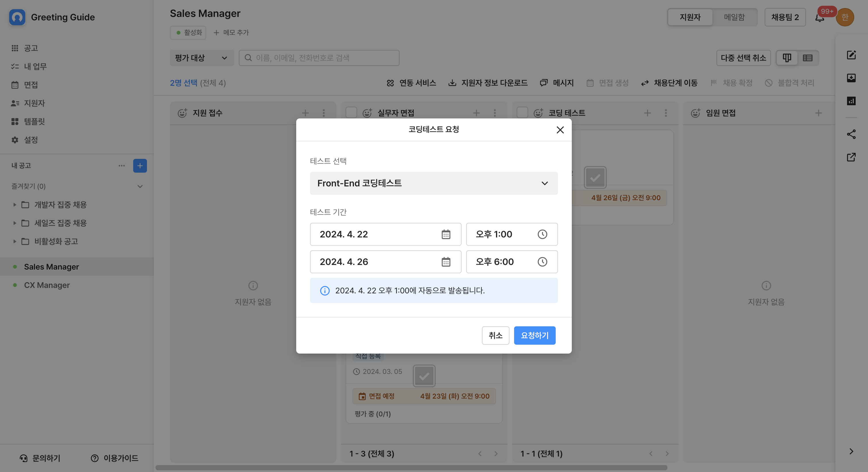Click the blue add posting plus button
The image size is (868, 472).
[x=140, y=166]
